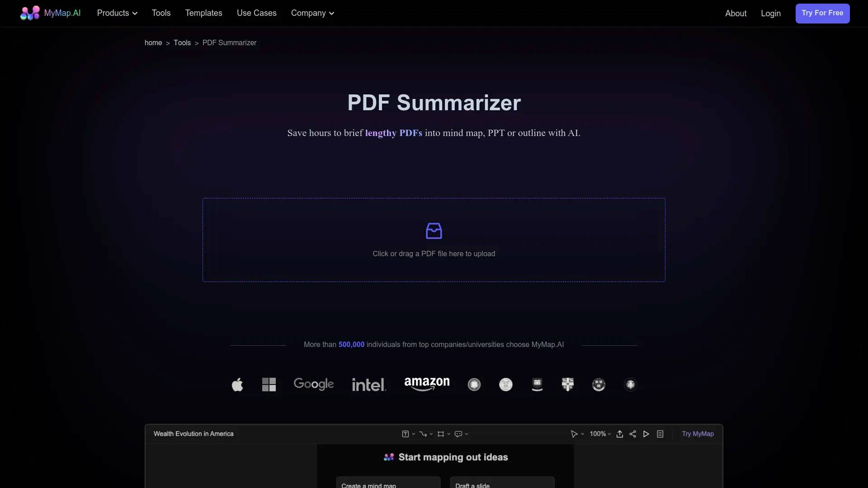Click the PDF upload inbox icon
868x488 pixels.
coord(434,231)
